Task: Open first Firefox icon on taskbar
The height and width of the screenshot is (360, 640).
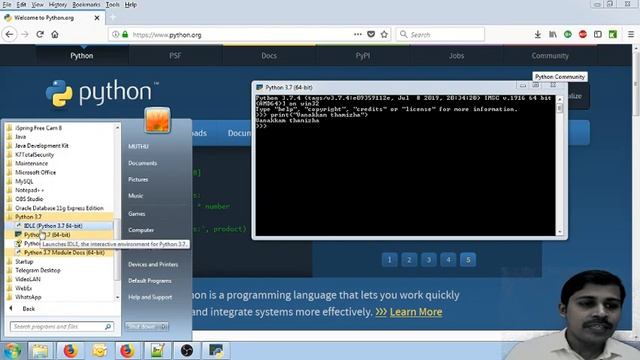Action: [x=70, y=351]
